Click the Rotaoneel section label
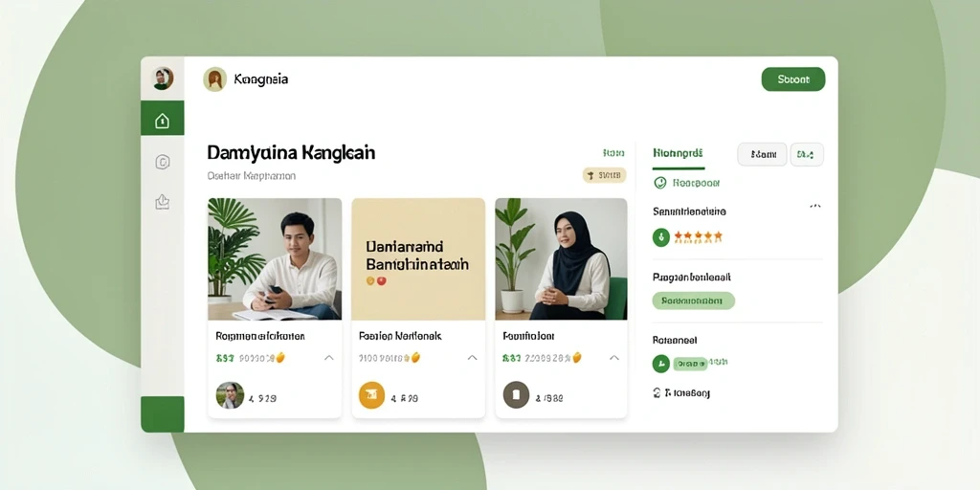 point(675,341)
